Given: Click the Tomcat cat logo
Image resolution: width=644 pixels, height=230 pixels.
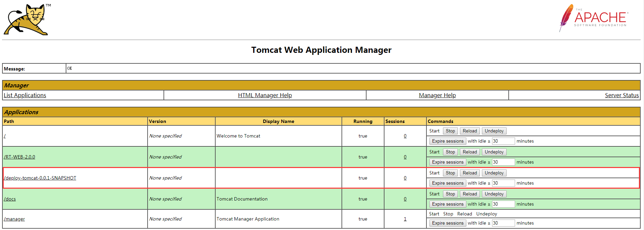Looking at the screenshot, I should [26, 20].
